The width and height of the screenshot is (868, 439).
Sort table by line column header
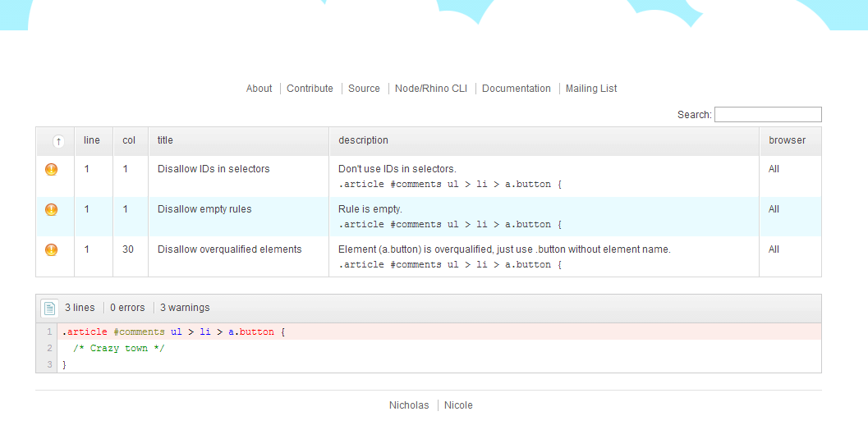94,141
